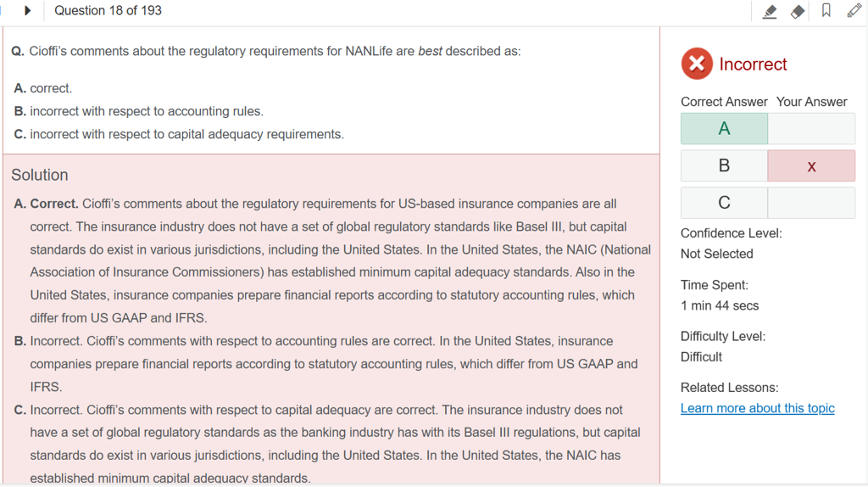This screenshot has width=868, height=487.
Task: Select the highlighter tool
Action: click(770, 11)
